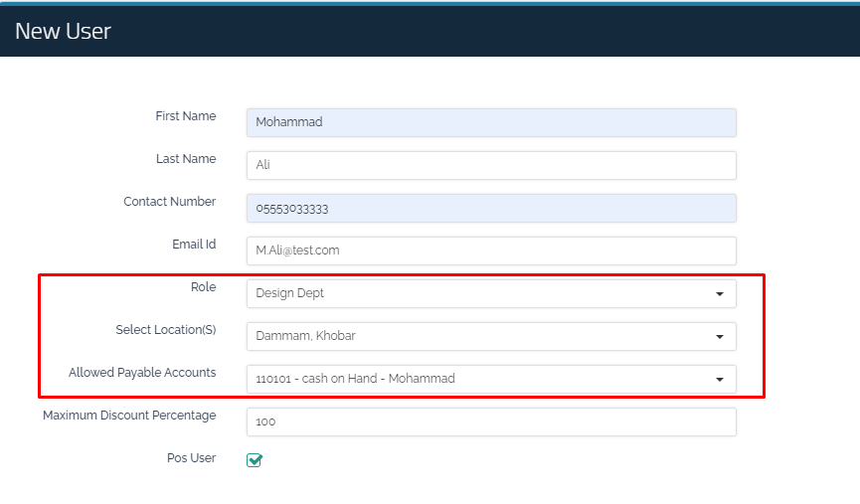Click the caret arrow on the location selector
The image size is (860, 504).
(x=719, y=337)
